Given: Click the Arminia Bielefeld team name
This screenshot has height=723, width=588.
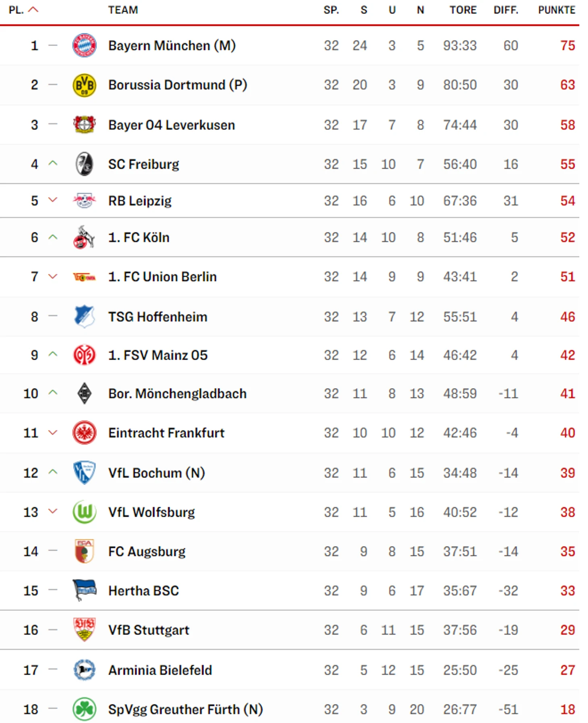Looking at the screenshot, I should click(x=160, y=670).
